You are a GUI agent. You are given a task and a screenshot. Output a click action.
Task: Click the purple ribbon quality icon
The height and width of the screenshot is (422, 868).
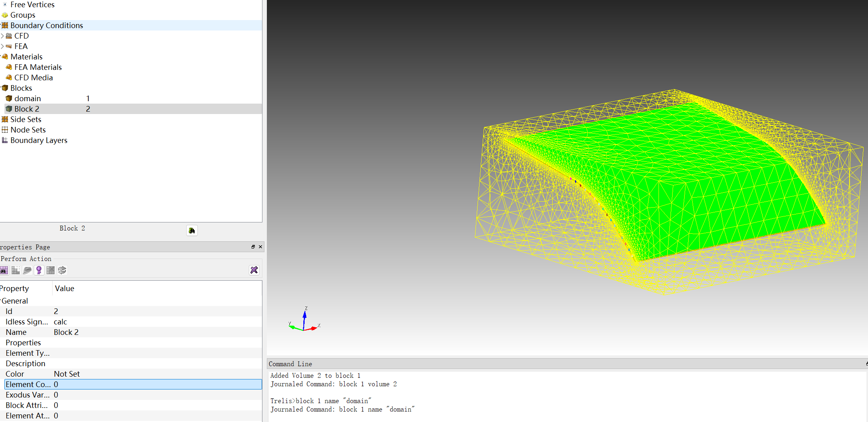pyautogui.click(x=39, y=270)
